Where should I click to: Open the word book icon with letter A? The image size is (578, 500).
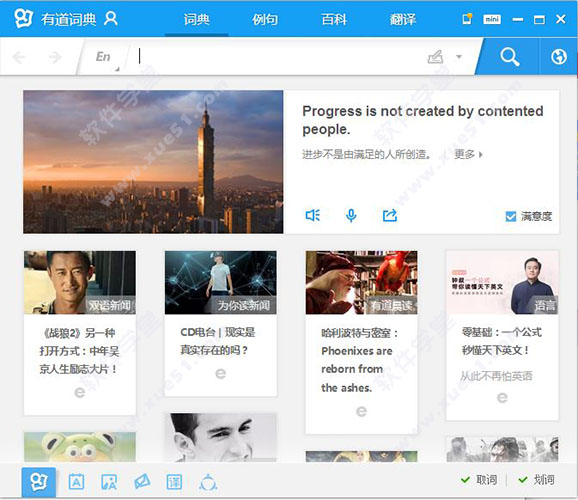coord(76,482)
